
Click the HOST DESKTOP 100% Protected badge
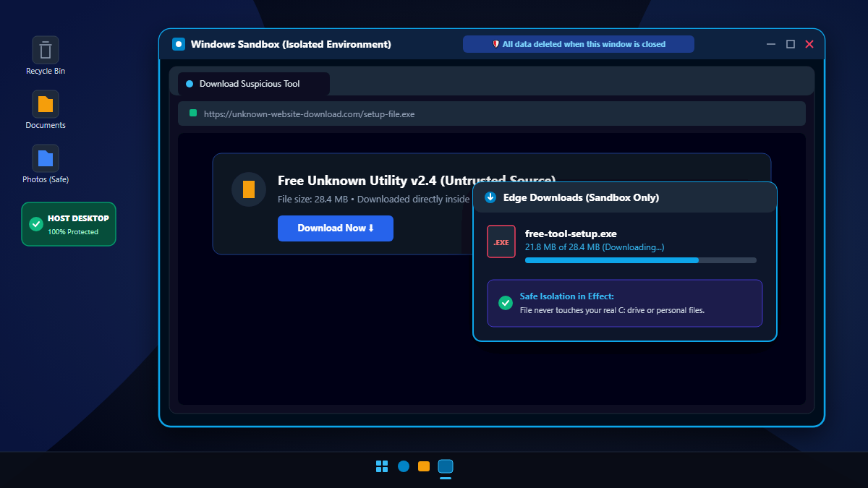69,224
